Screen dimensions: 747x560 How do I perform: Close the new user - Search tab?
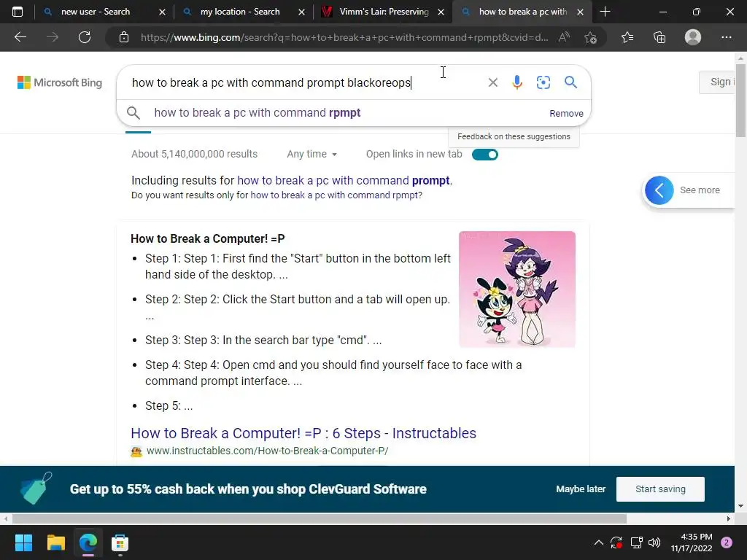(163, 12)
